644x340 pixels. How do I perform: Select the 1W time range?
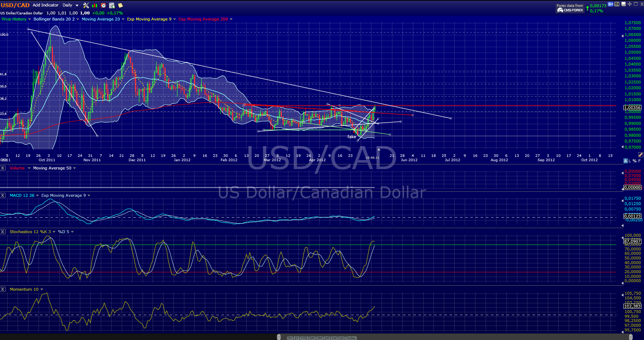tap(334, 338)
